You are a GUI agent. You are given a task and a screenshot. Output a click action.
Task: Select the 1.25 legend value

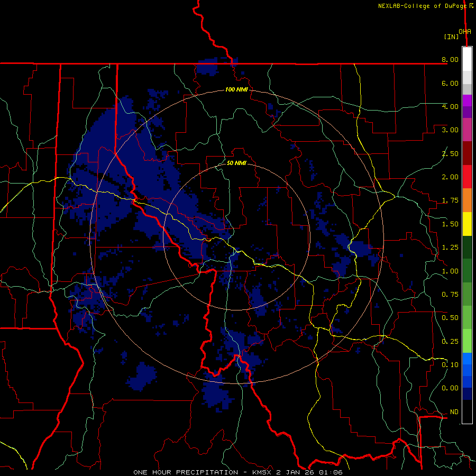(x=450, y=248)
